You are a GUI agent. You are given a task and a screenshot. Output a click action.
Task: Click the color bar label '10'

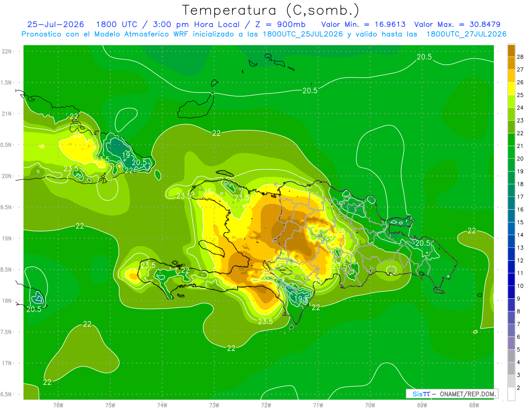[x=521, y=286]
